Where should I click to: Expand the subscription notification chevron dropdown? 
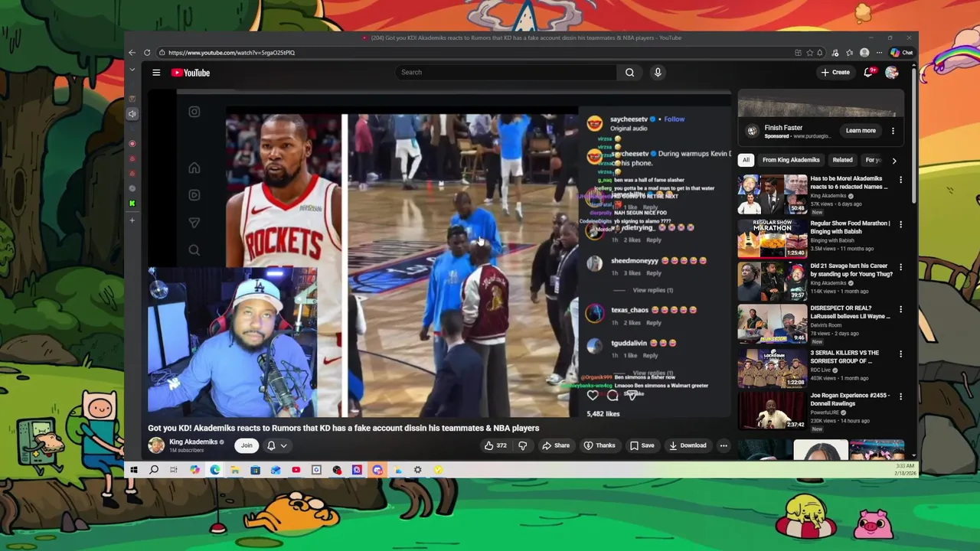pyautogui.click(x=283, y=445)
